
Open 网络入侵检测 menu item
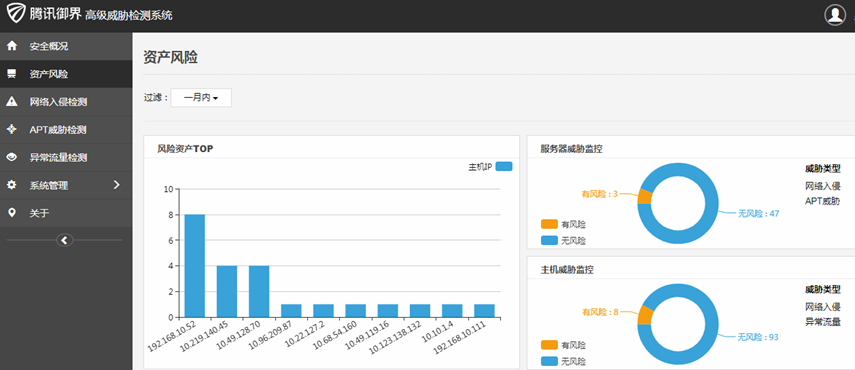point(66,102)
